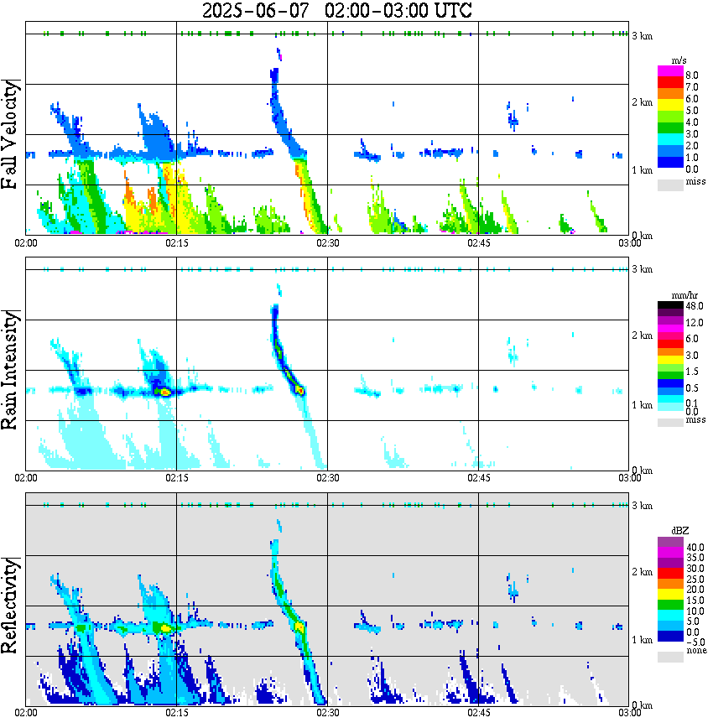The height and width of the screenshot is (728, 713).
Task: Select the green 1.5 mm/hr legend swatch
Action: point(670,375)
